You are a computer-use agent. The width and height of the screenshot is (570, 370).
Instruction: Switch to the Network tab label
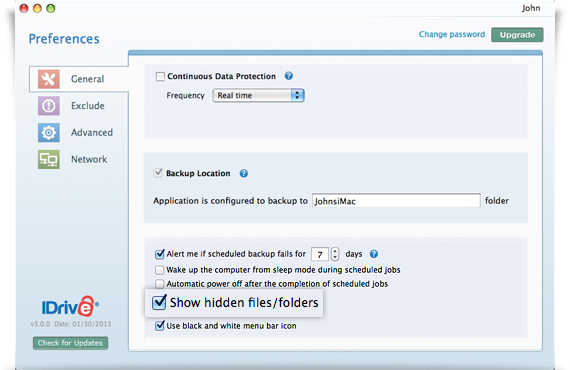tap(89, 159)
